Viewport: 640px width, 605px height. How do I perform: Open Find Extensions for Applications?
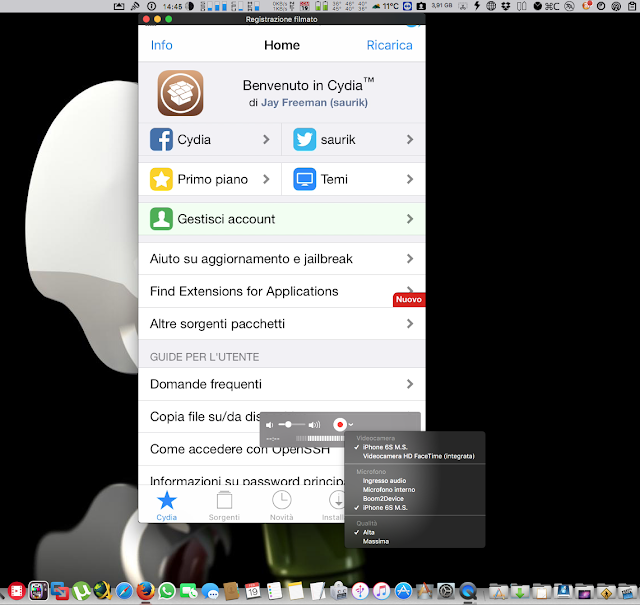click(282, 291)
